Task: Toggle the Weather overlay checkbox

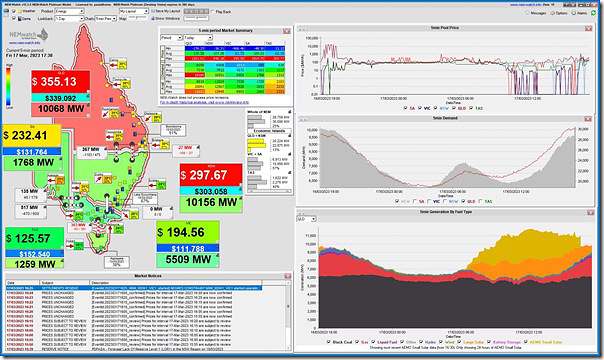Action: (x=14, y=11)
